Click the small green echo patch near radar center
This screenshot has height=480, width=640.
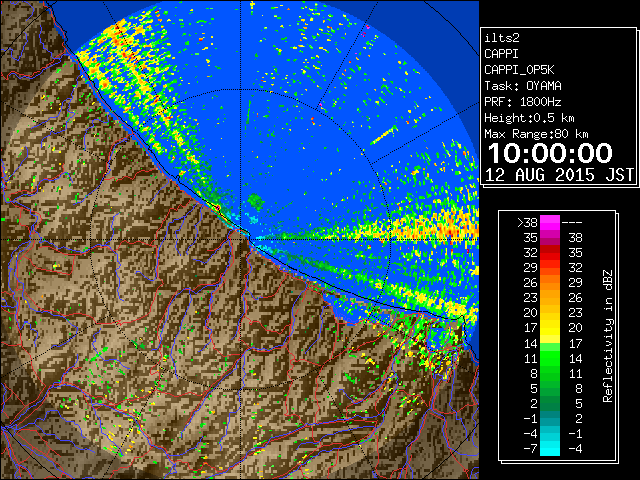click(256, 201)
